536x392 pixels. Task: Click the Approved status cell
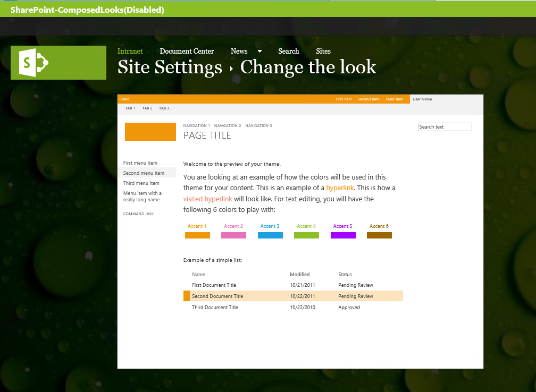(x=349, y=308)
